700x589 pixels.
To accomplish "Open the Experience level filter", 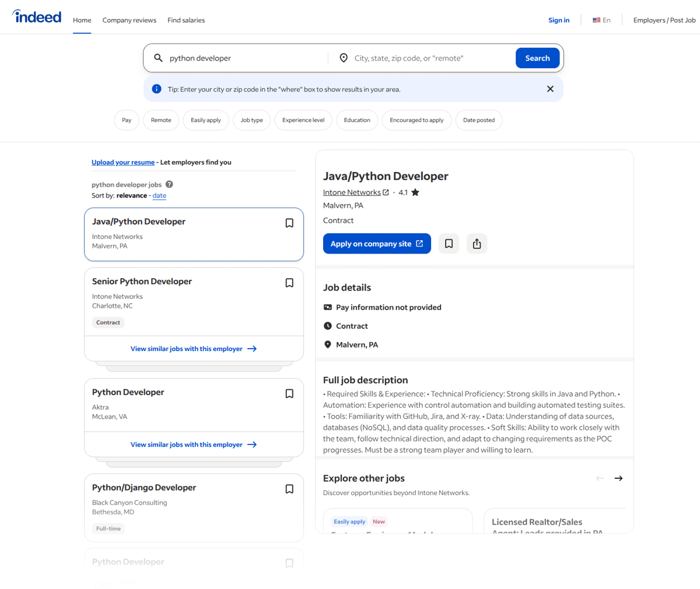I will tap(303, 120).
